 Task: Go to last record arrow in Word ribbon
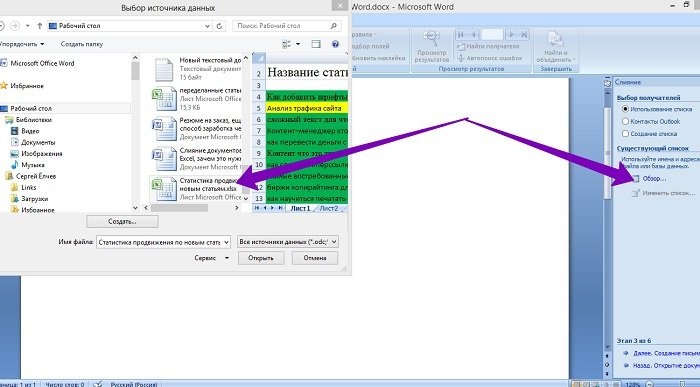[x=524, y=34]
